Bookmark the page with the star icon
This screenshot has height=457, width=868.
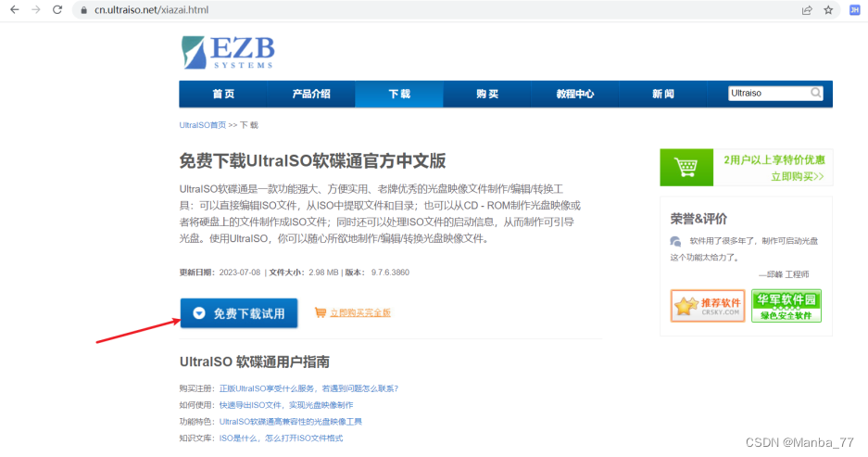828,10
